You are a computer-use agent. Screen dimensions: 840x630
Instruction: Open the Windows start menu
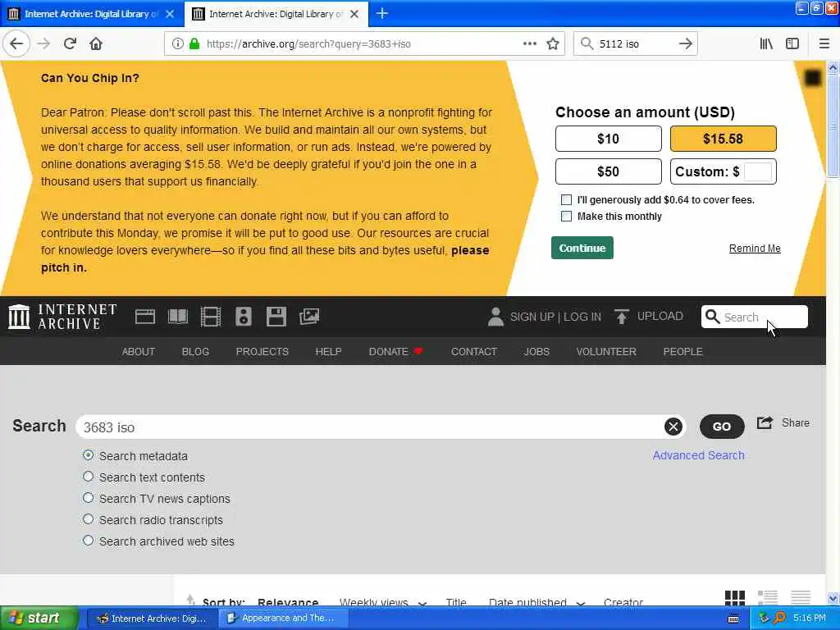39,618
